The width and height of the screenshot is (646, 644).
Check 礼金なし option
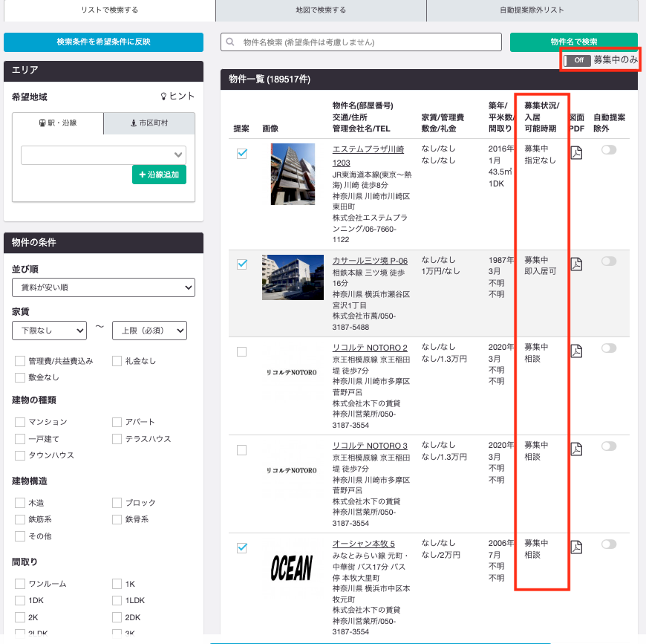(x=117, y=361)
